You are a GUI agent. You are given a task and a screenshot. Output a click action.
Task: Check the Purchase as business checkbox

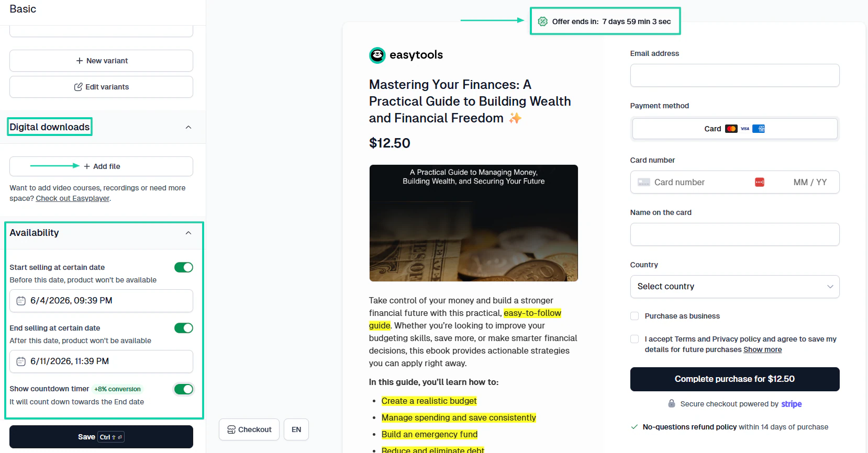point(635,316)
